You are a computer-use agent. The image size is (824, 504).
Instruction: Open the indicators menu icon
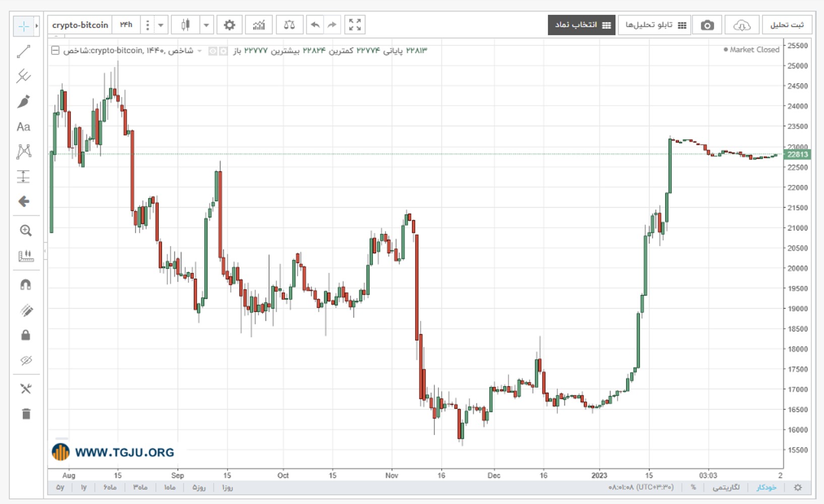(259, 25)
